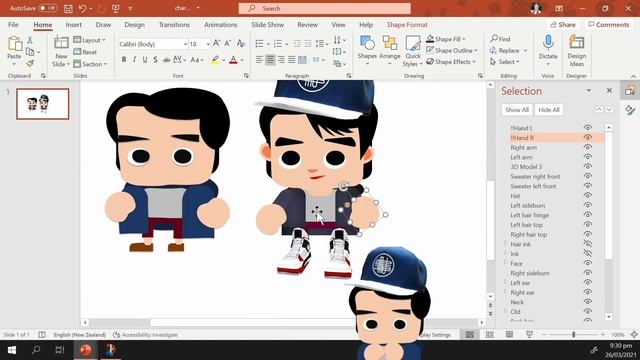Switch to Reading View
The width and height of the screenshot is (640, 360).
pos(509,335)
